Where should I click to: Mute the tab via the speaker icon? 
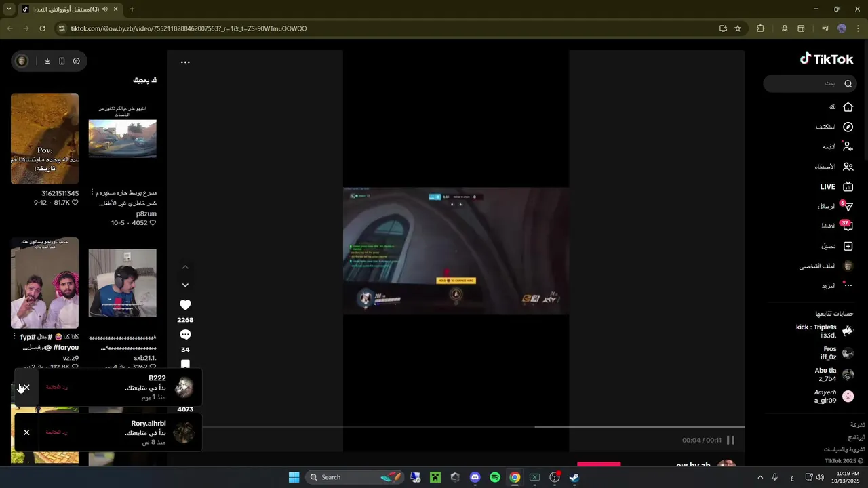pos(104,9)
